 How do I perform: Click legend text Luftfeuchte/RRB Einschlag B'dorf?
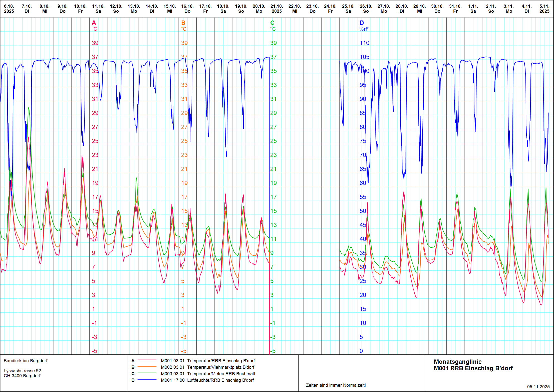[220, 380]
